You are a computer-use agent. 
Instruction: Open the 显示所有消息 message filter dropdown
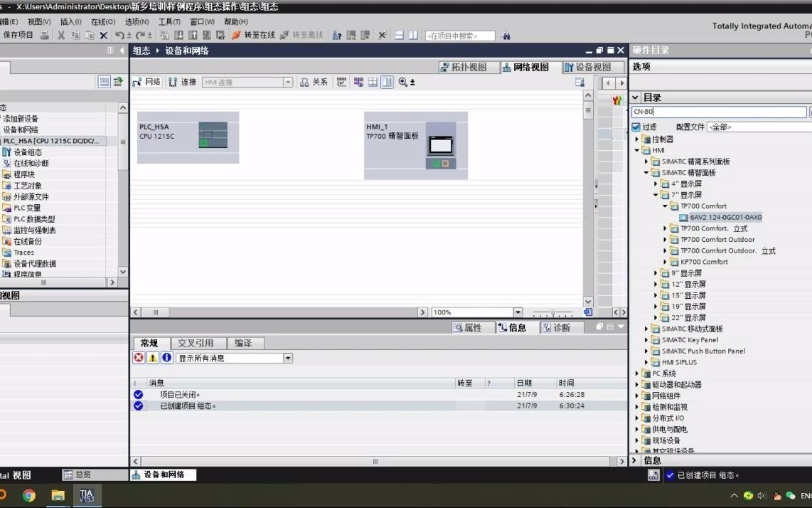coord(288,358)
